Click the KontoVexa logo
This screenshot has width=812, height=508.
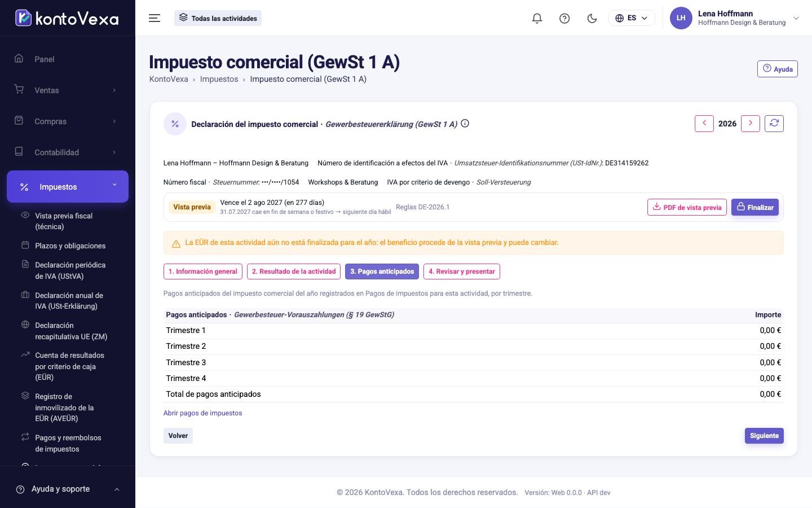[67, 18]
